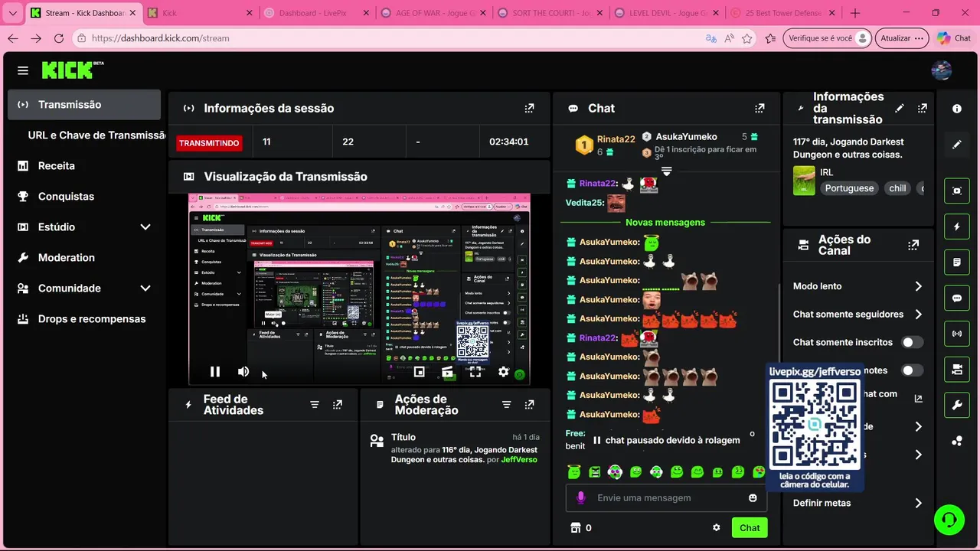Screen dimensions: 980x551
Task: Click the message input field
Action: tap(665, 498)
